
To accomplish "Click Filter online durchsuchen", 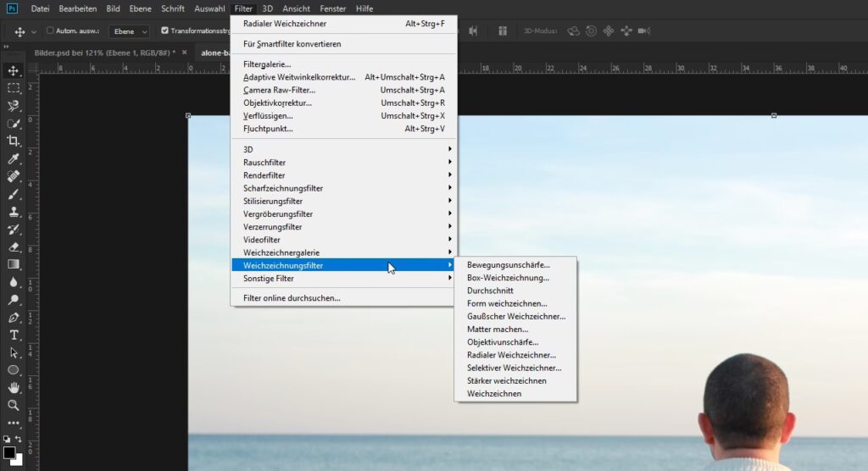I will 292,297.
